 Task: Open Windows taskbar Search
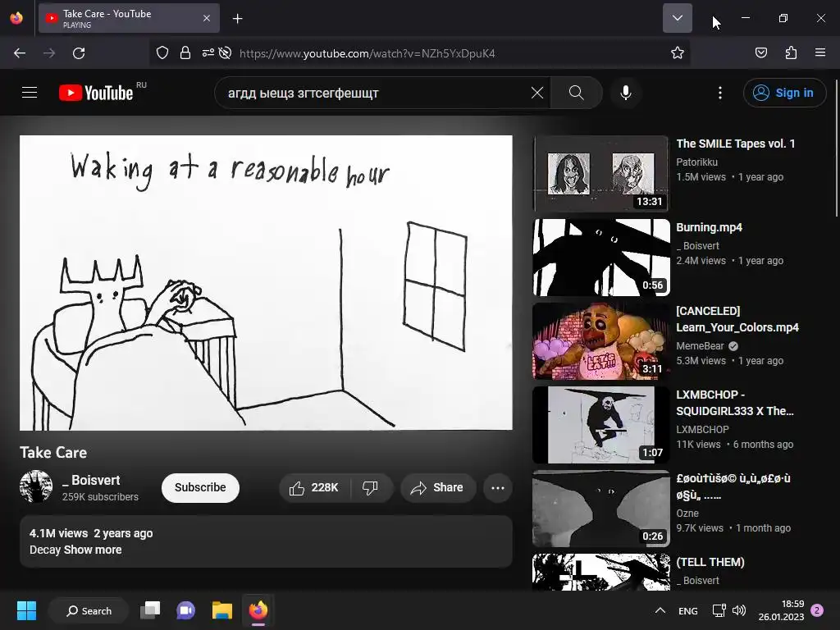coord(89,610)
